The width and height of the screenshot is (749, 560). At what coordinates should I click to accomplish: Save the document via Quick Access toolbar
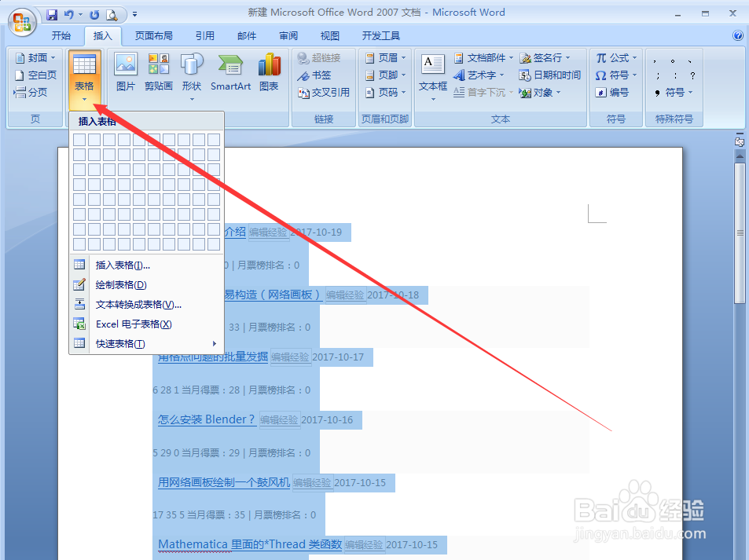(52, 15)
